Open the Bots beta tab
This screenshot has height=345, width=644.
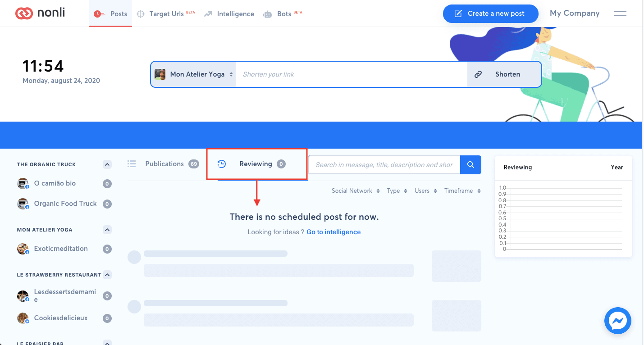pyautogui.click(x=283, y=14)
